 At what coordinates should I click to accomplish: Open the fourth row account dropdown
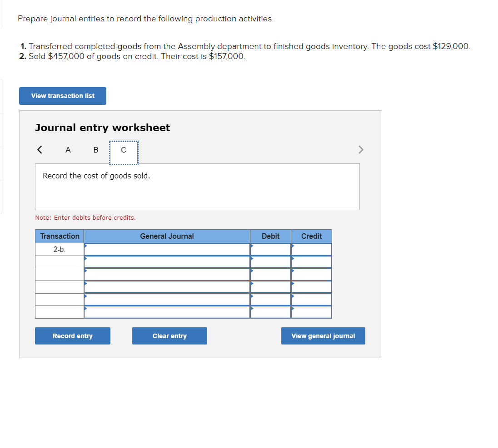[167, 287]
